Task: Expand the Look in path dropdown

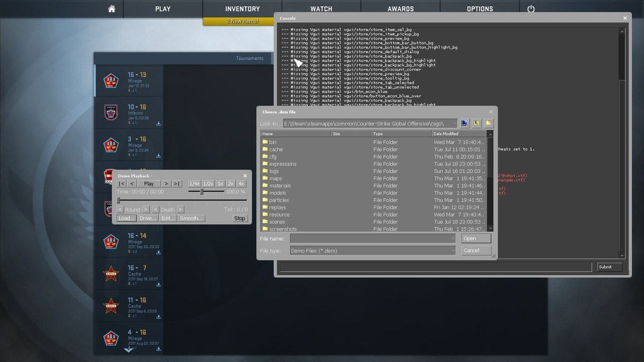Action: tap(453, 124)
